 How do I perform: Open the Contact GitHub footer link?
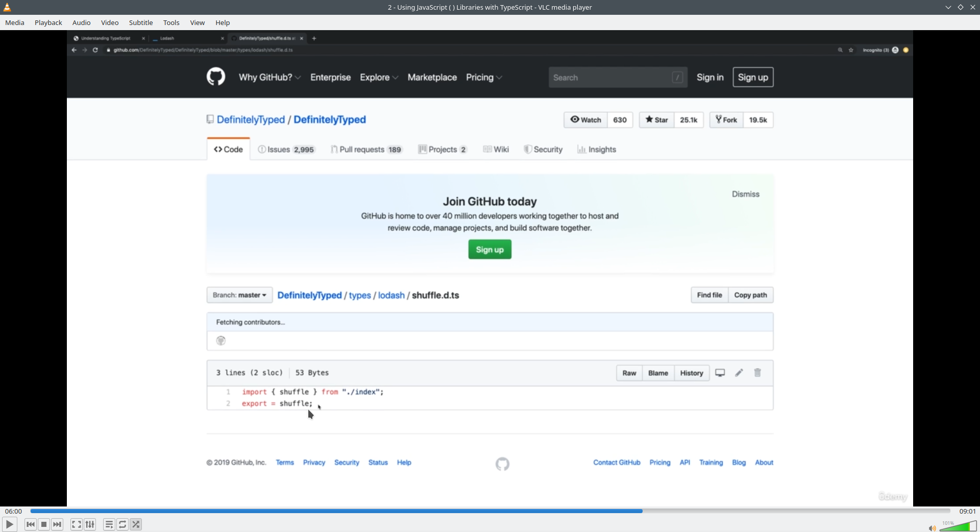pyautogui.click(x=617, y=463)
